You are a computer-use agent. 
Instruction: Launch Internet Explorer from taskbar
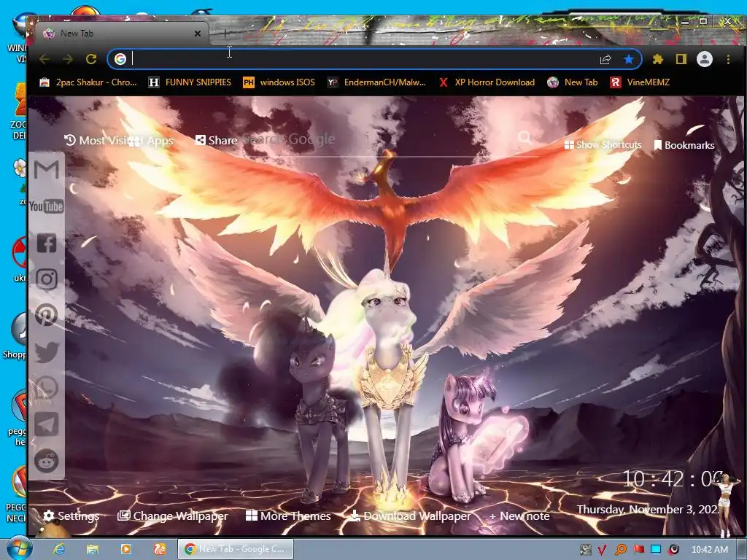click(58, 549)
